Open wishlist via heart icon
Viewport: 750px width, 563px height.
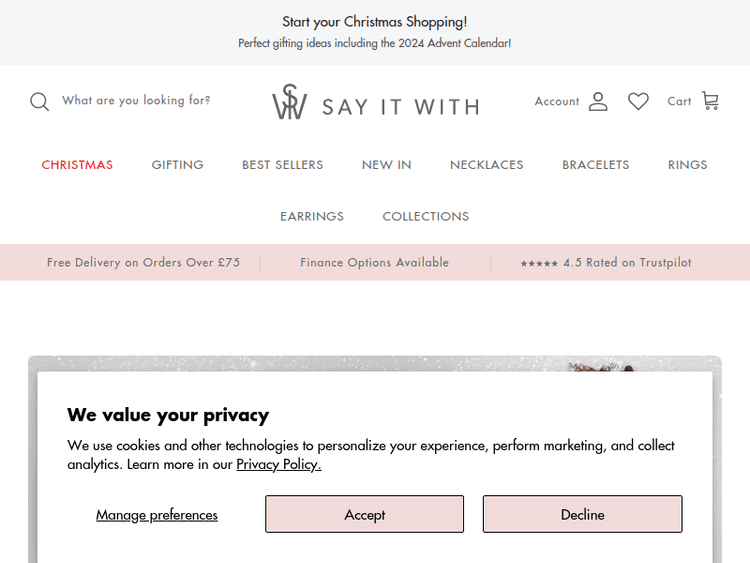(638, 101)
